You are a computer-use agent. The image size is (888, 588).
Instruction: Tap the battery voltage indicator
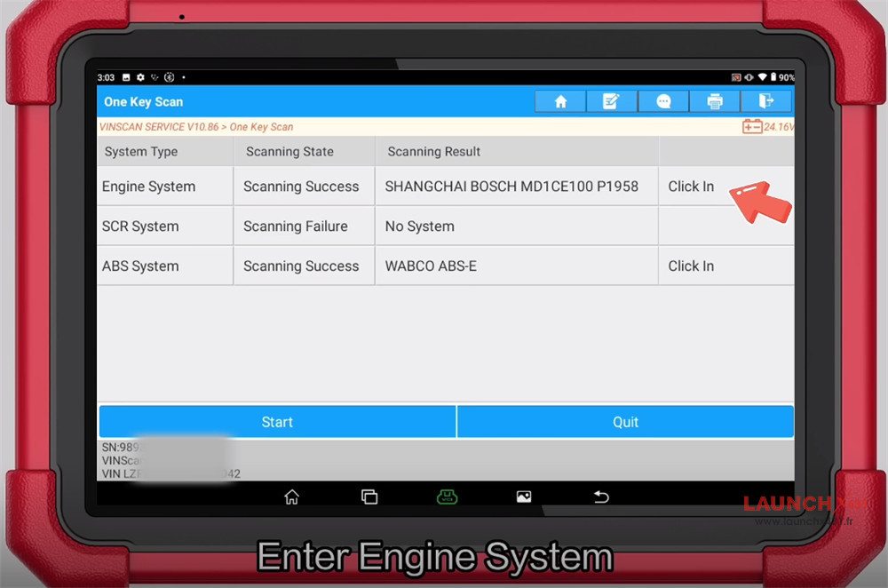(767, 126)
